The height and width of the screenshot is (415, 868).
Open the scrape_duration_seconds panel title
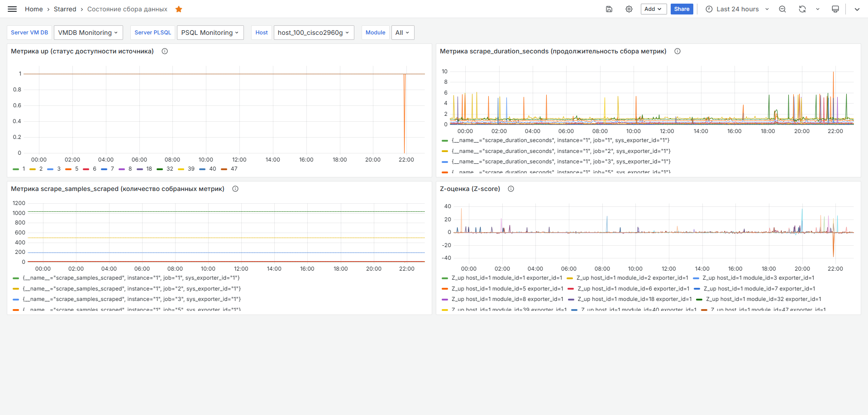click(x=553, y=51)
